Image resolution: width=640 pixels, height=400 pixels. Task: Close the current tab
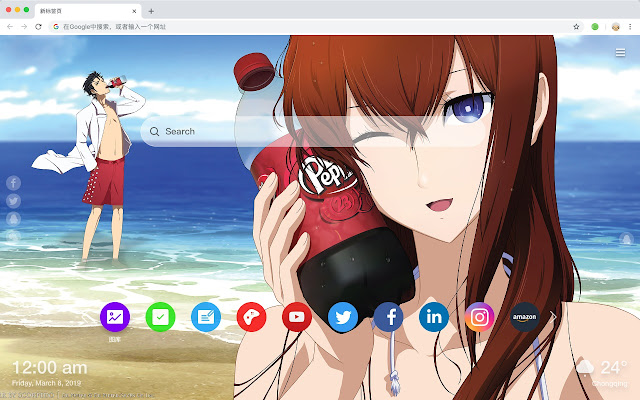click(134, 11)
